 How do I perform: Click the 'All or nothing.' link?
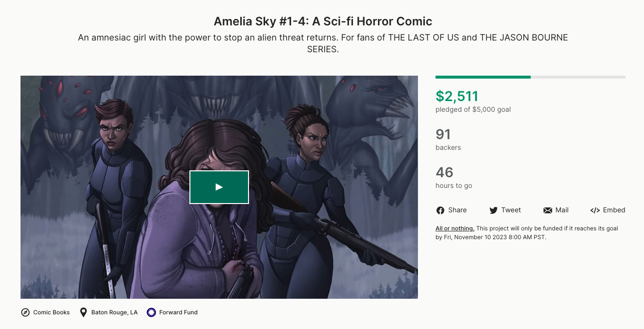(455, 228)
